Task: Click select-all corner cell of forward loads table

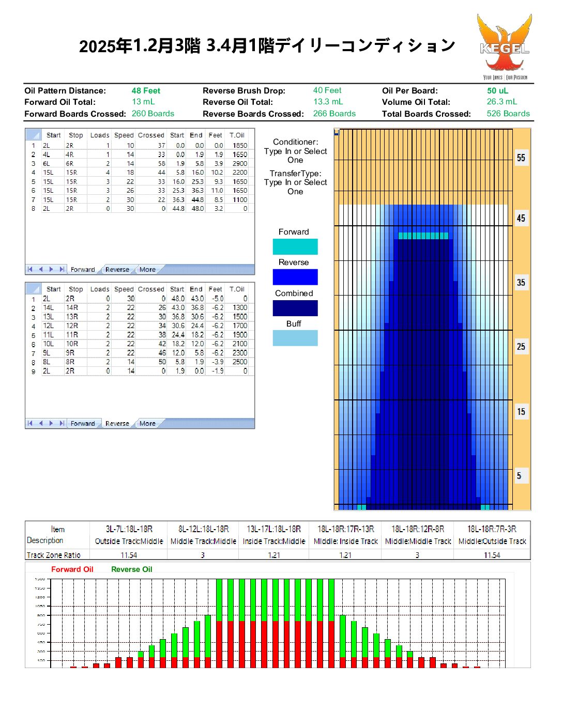Action: (34, 135)
